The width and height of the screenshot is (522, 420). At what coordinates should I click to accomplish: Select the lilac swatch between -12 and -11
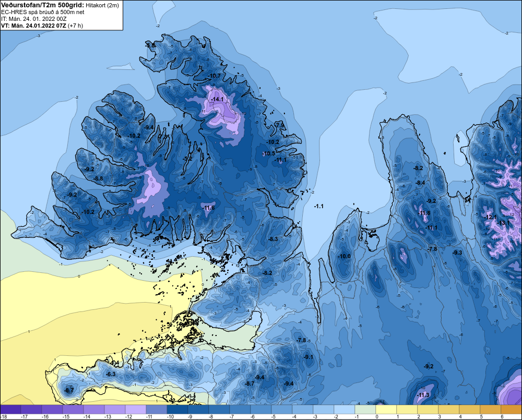(136, 410)
